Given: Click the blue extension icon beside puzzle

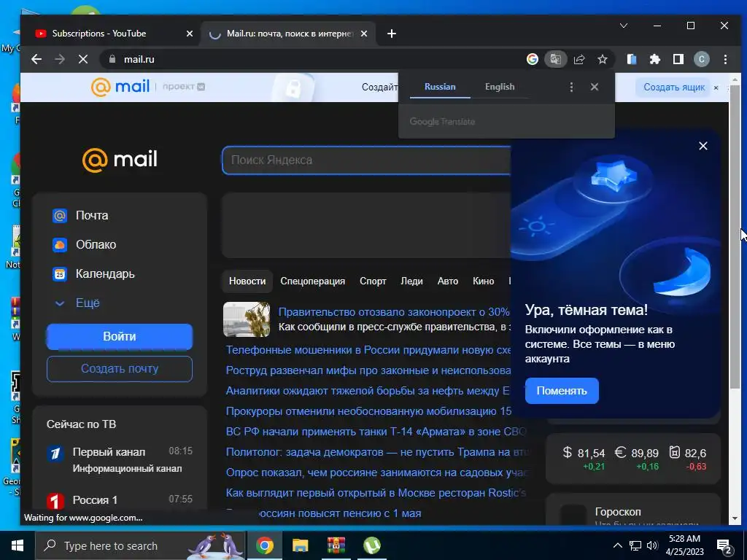Looking at the screenshot, I should coord(632,59).
